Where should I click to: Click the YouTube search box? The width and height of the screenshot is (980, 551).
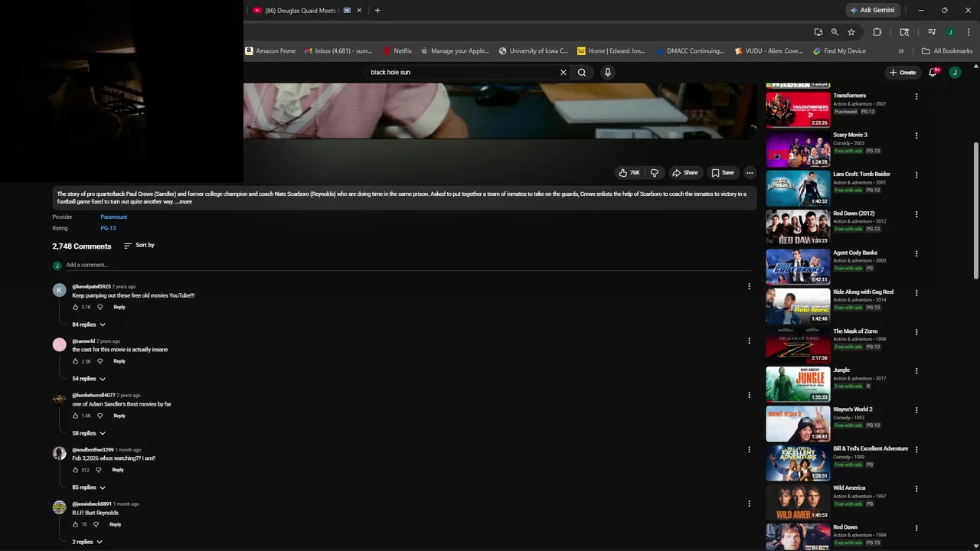coord(462,73)
